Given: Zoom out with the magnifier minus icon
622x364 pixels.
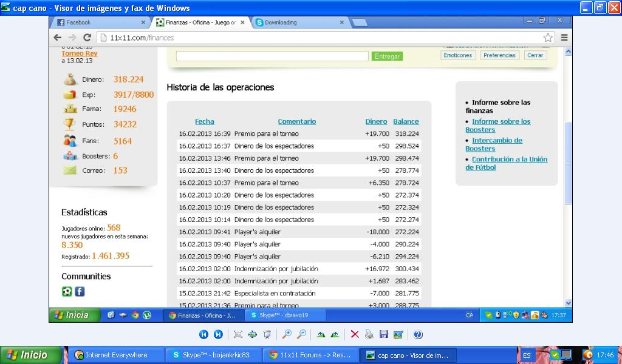Looking at the screenshot, I should coord(301,334).
